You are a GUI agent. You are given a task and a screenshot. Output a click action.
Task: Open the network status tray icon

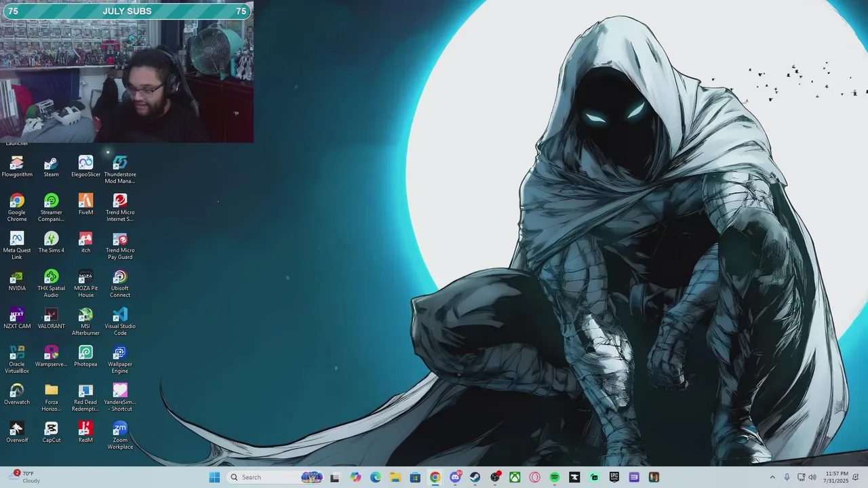tap(801, 477)
